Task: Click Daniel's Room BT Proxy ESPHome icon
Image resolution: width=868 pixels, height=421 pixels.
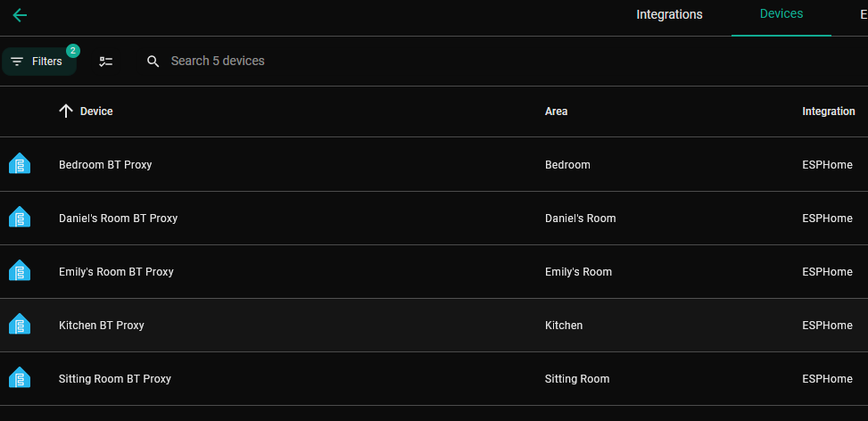Action: point(20,218)
